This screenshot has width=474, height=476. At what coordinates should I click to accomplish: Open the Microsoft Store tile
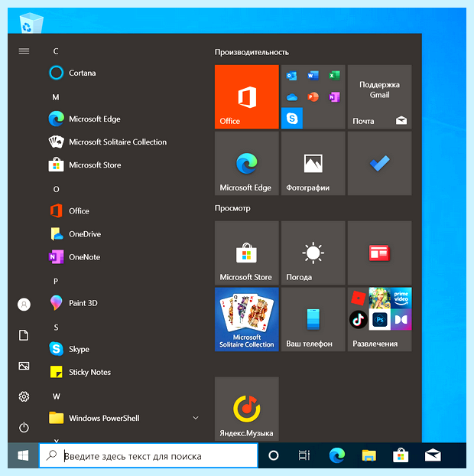pyautogui.click(x=246, y=253)
